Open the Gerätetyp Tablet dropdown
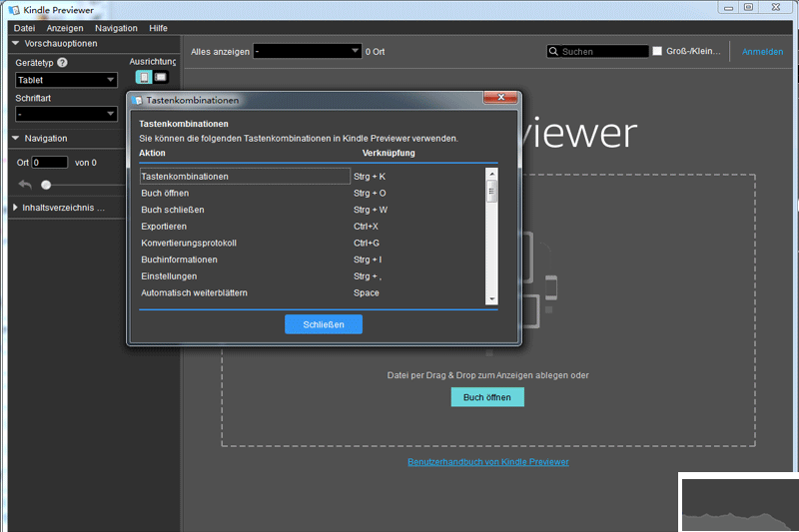The width and height of the screenshot is (799, 532). [66, 80]
